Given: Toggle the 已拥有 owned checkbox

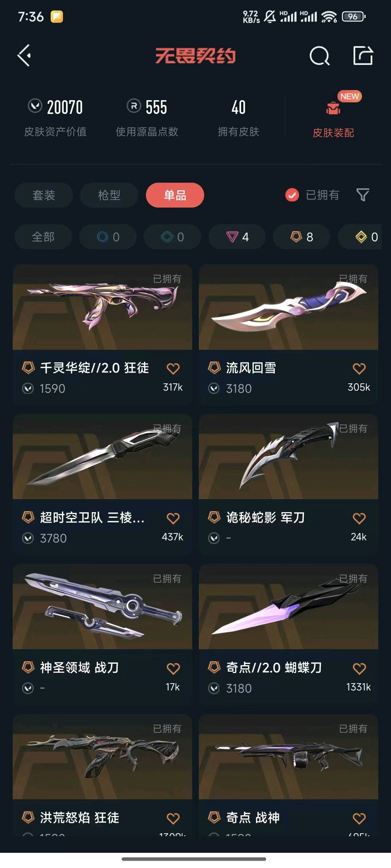Looking at the screenshot, I should coord(292,195).
